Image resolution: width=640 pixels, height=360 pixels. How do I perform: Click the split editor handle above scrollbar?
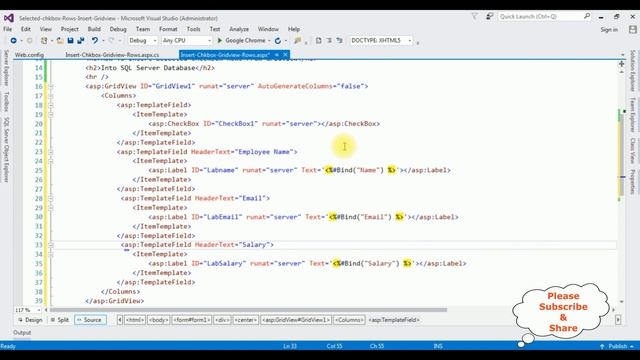pos(621,64)
